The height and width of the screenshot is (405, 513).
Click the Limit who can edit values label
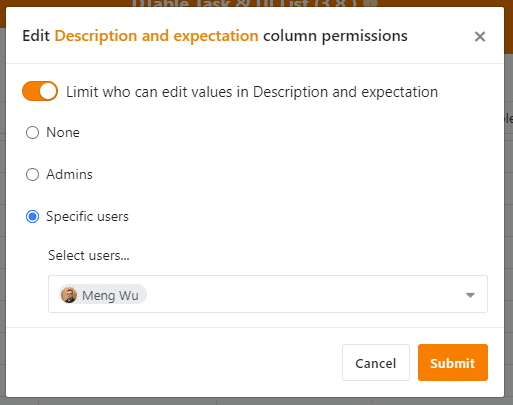pos(252,92)
